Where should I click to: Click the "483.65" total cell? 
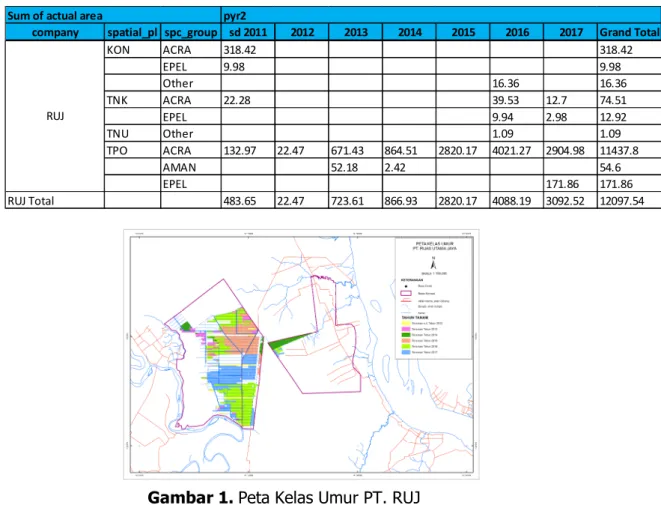[248, 201]
